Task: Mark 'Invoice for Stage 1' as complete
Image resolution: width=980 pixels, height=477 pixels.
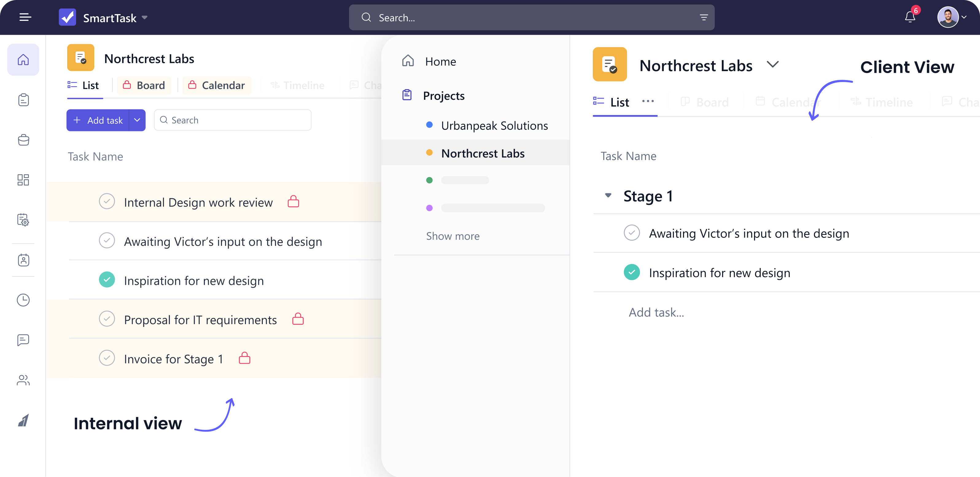Action: (x=107, y=358)
